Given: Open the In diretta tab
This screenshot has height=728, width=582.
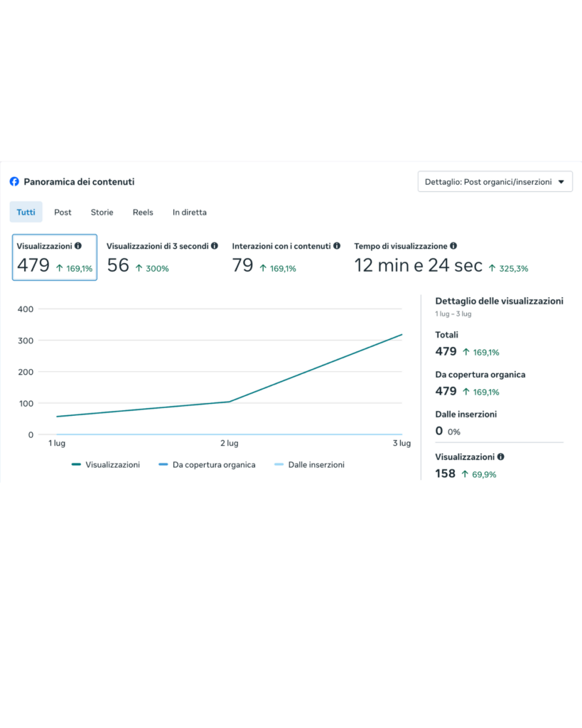Looking at the screenshot, I should click(x=189, y=212).
